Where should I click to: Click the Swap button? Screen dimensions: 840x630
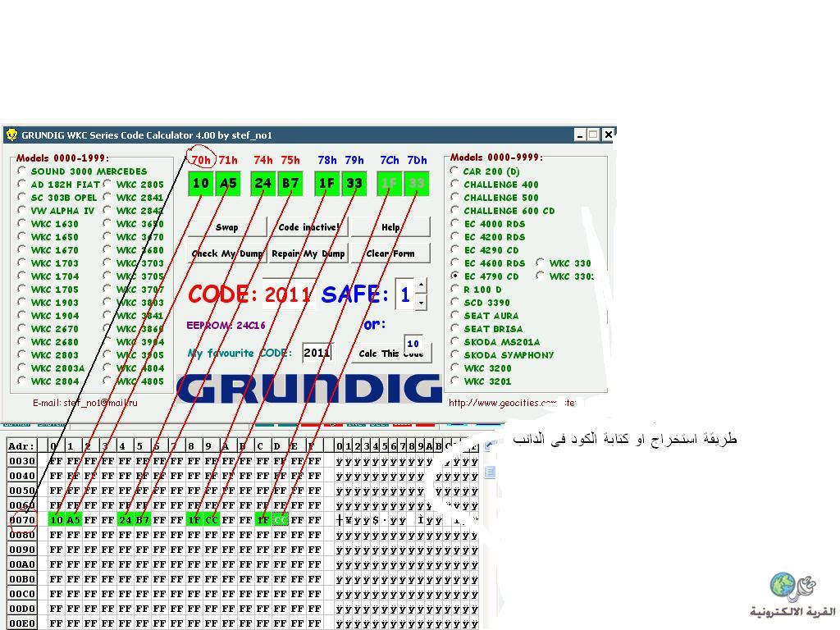click(x=227, y=227)
